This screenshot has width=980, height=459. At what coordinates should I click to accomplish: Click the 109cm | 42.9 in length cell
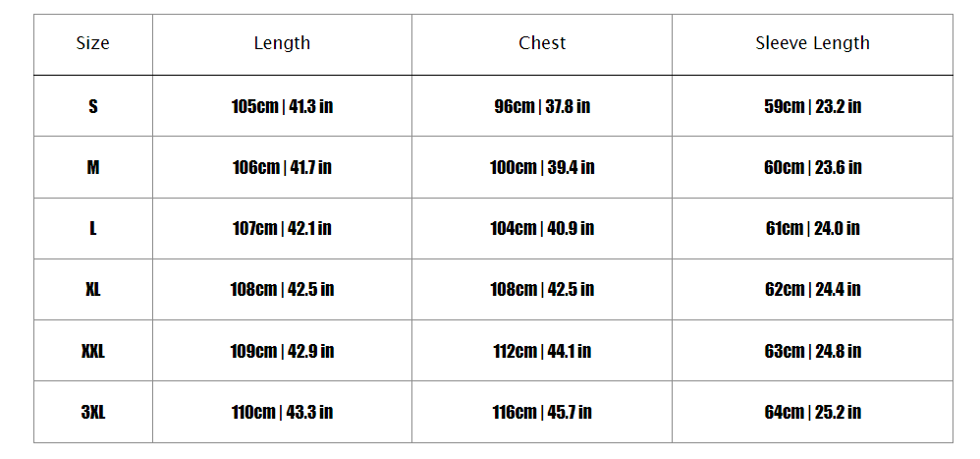(282, 351)
